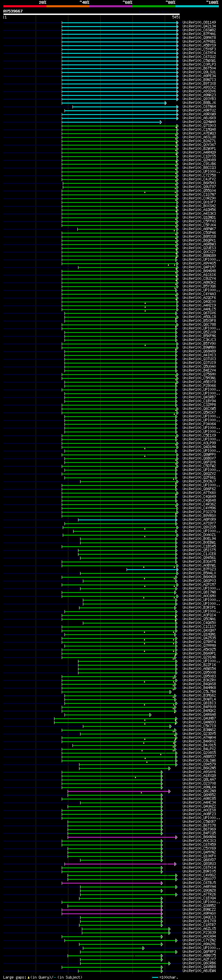Click the UniRef100_C5Y6F3 label

point(199,49)
